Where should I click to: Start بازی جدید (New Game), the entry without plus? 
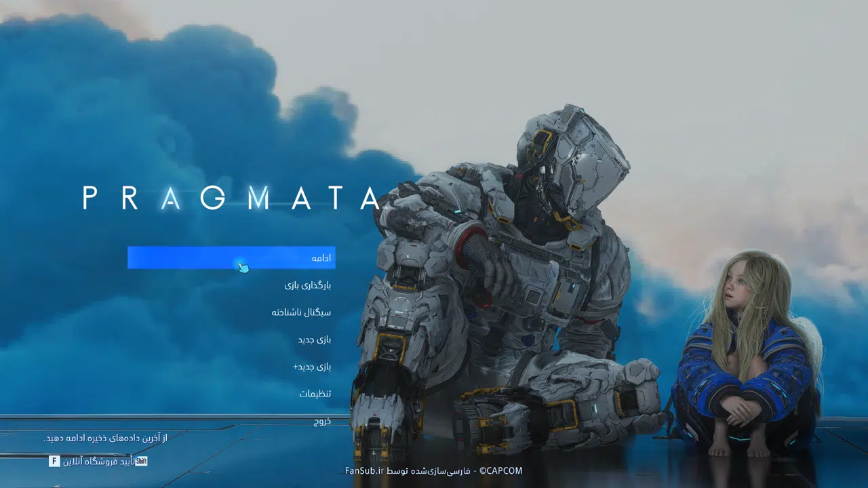[x=315, y=340]
